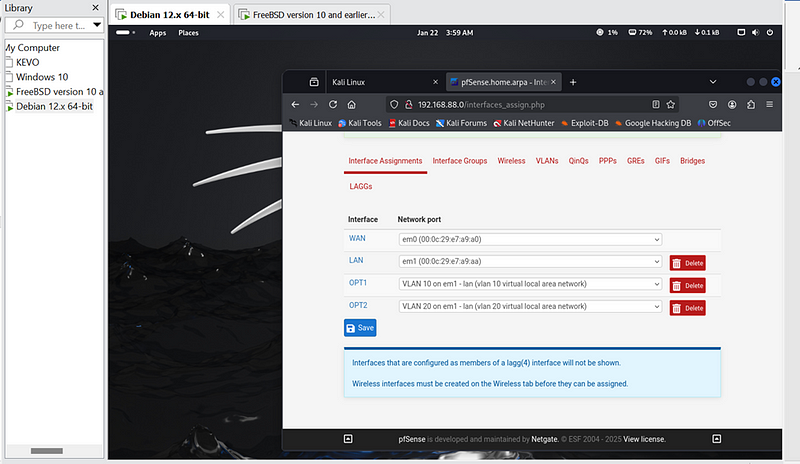Open OPT1 VLAN 10 port dropdown
The height and width of the screenshot is (464, 800).
point(530,284)
